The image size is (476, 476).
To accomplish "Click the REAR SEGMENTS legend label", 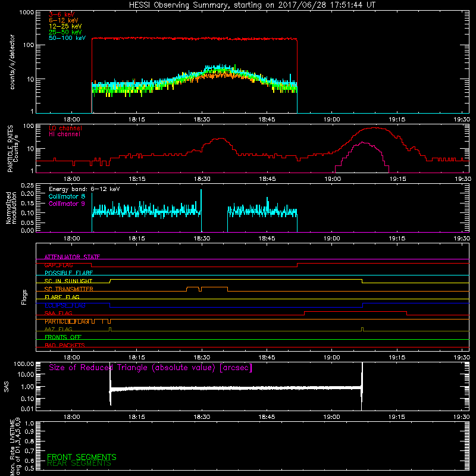I will tap(79, 464).
